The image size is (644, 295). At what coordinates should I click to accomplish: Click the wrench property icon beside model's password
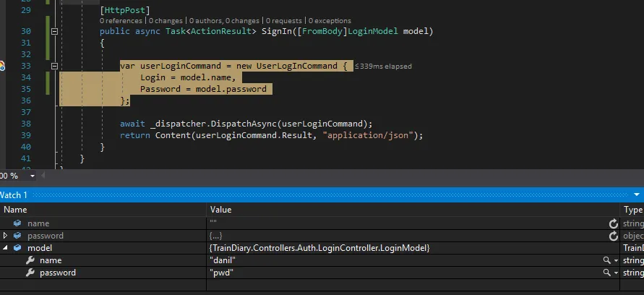(30, 273)
